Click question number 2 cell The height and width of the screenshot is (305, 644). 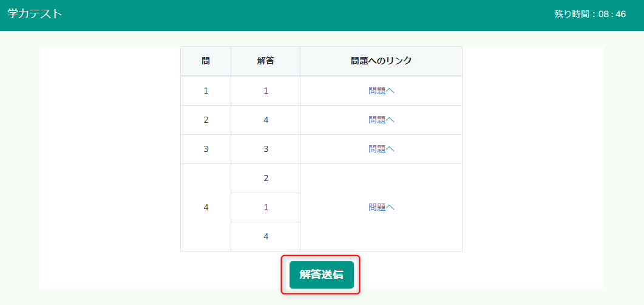pyautogui.click(x=206, y=120)
